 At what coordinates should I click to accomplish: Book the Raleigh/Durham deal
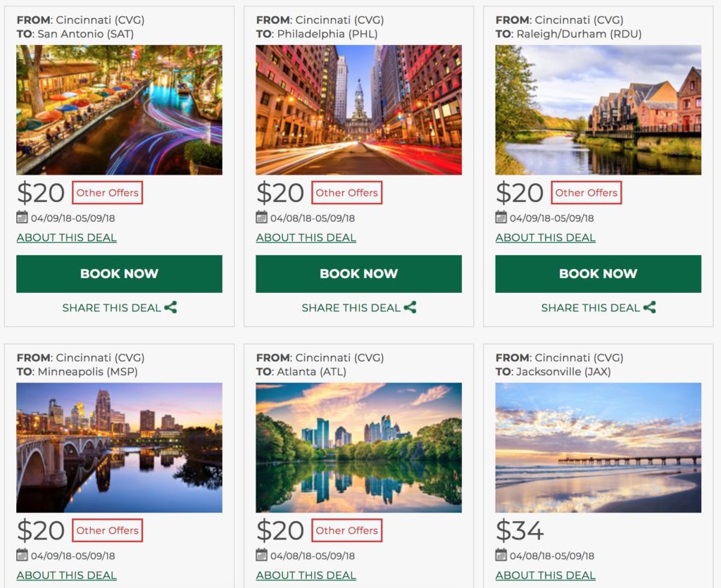point(598,274)
